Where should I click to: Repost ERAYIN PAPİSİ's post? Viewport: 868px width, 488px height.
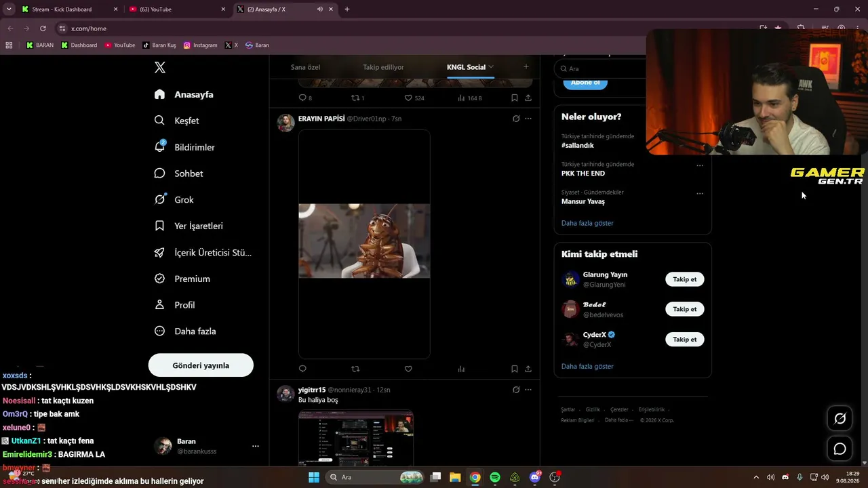355,369
